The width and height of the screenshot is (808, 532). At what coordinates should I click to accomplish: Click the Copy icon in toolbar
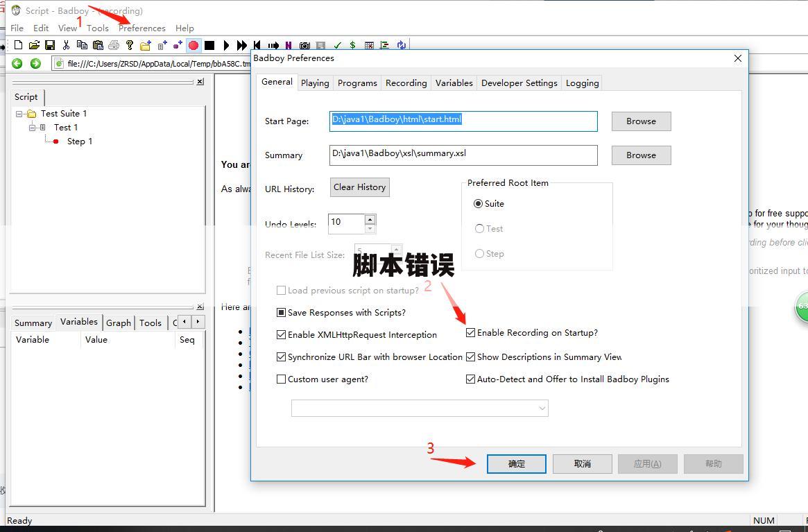81,45
